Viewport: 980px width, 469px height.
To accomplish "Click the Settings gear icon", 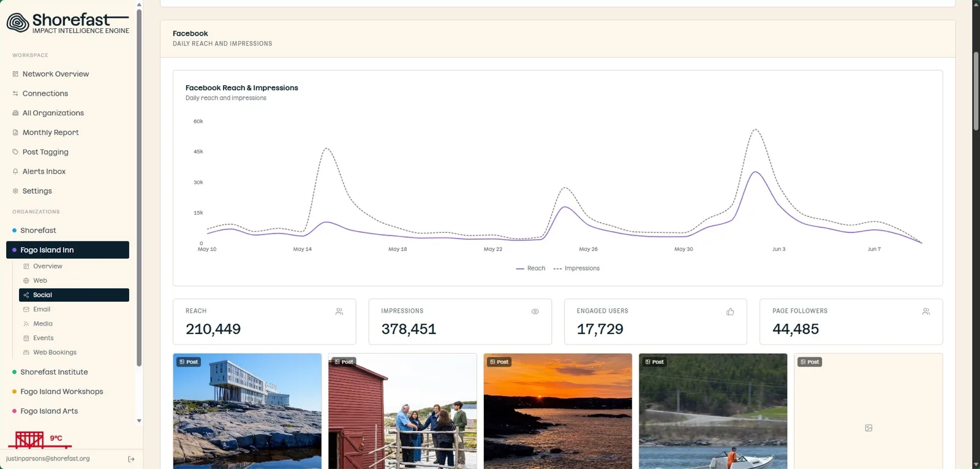I will point(15,191).
